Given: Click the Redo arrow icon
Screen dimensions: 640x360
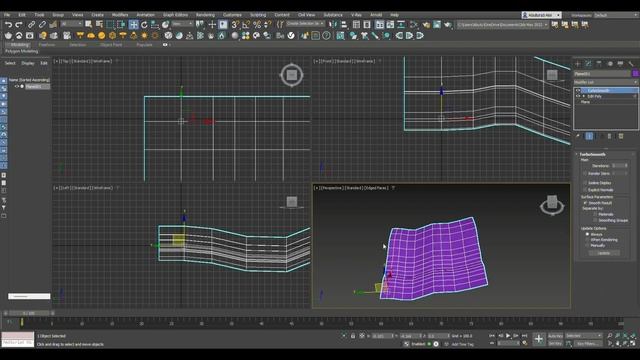Looking at the screenshot, I should 18,25.
